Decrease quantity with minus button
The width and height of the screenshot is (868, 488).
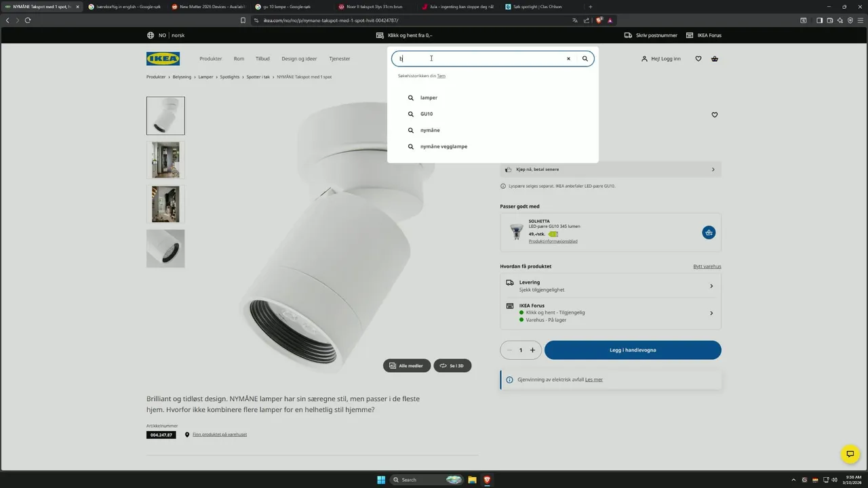(509, 350)
